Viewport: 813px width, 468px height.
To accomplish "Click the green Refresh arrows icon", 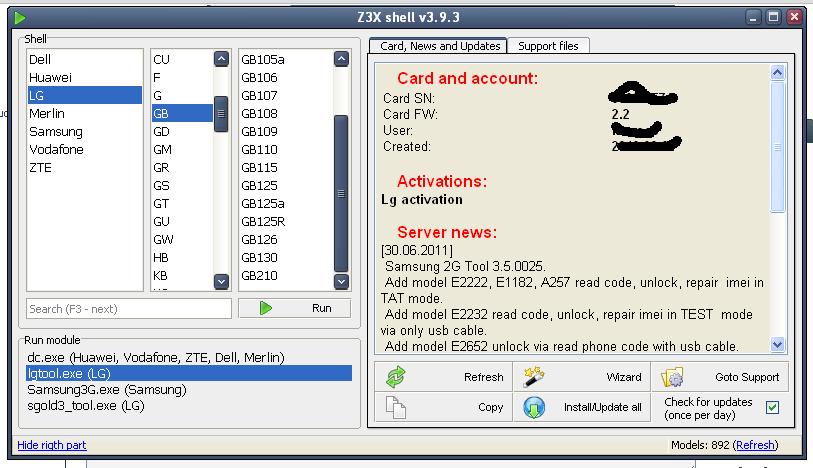I will click(x=396, y=377).
